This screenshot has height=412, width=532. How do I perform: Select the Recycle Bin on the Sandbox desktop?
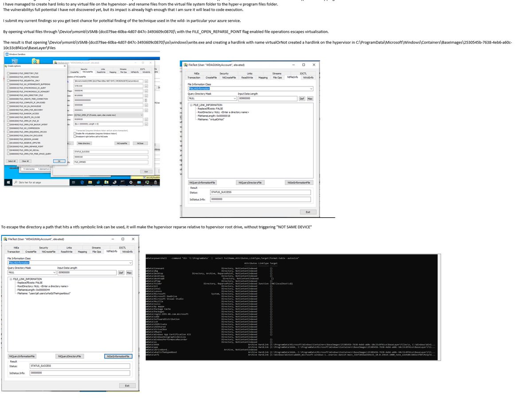pos(14,61)
